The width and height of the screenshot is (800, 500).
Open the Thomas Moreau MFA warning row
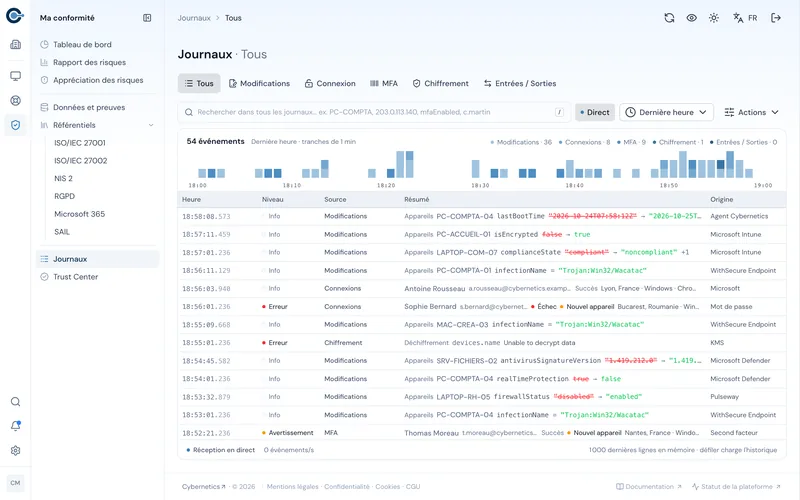[x=482, y=433]
